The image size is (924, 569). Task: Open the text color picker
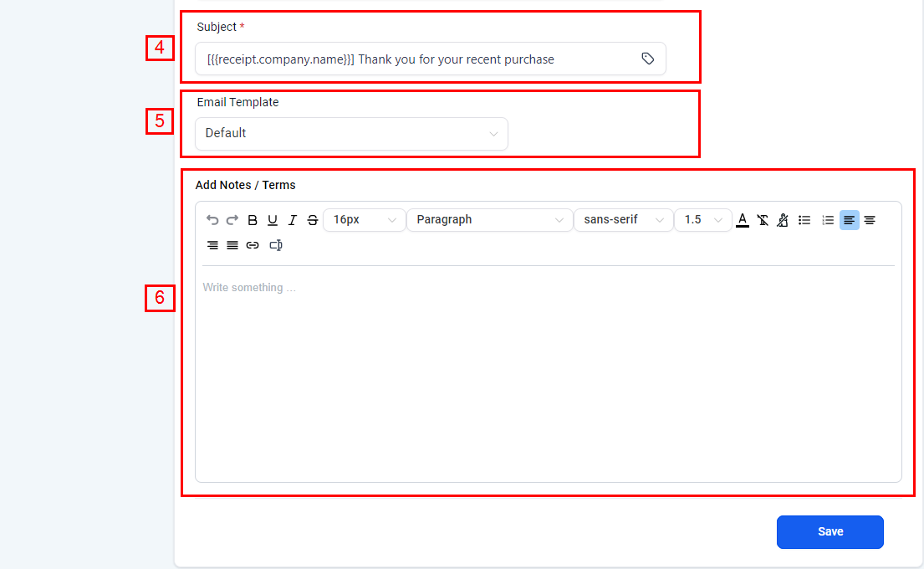click(743, 220)
